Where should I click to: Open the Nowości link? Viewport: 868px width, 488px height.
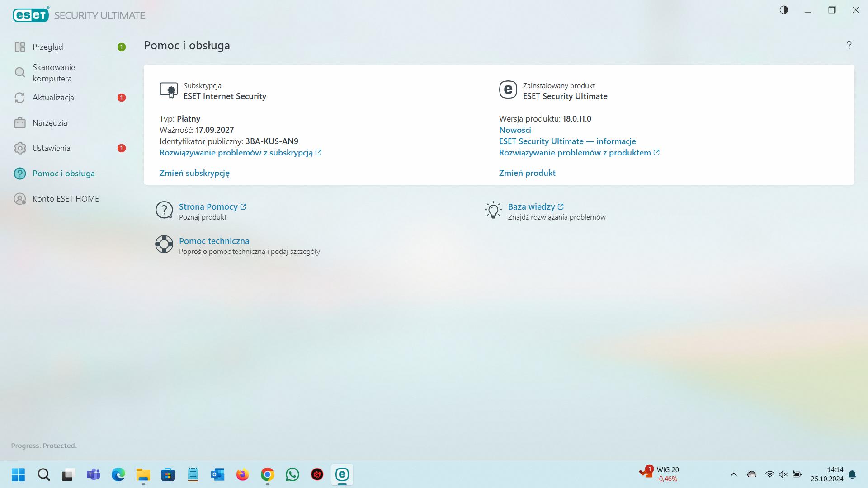[x=515, y=130]
